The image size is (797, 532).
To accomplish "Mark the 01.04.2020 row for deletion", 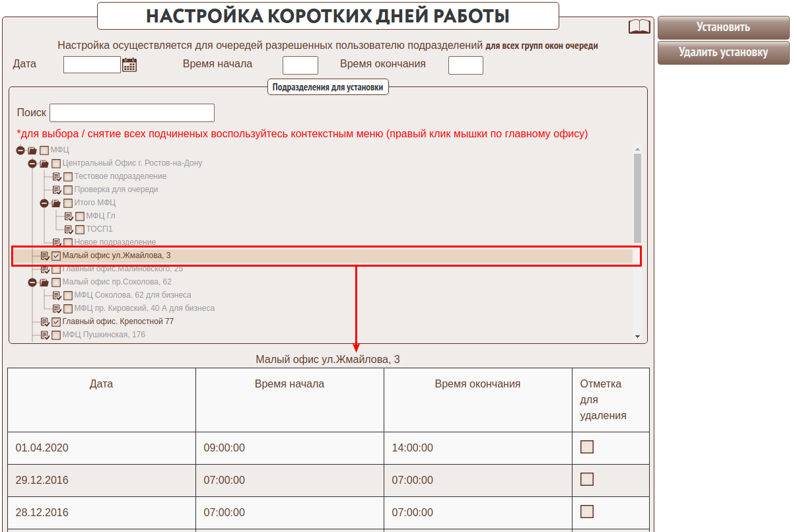I will (586, 448).
